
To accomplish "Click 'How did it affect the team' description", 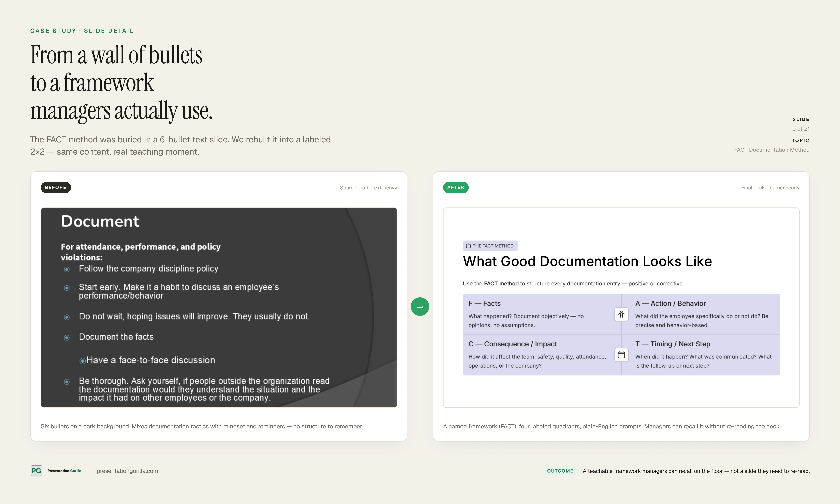I will (537, 361).
